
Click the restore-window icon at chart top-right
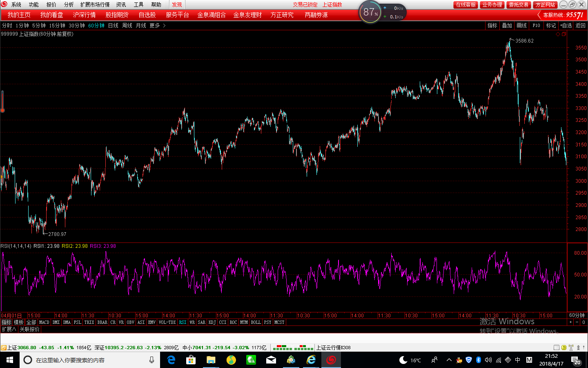[x=564, y=34]
